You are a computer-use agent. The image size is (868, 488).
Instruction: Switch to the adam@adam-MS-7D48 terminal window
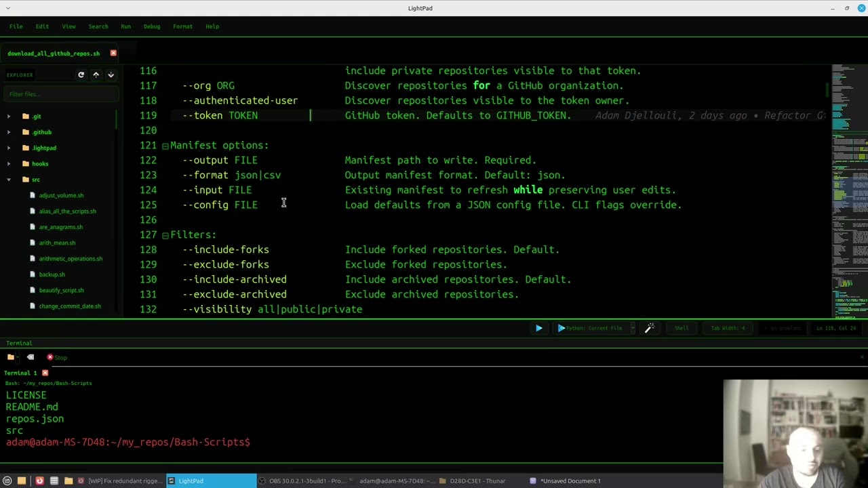(x=392, y=481)
